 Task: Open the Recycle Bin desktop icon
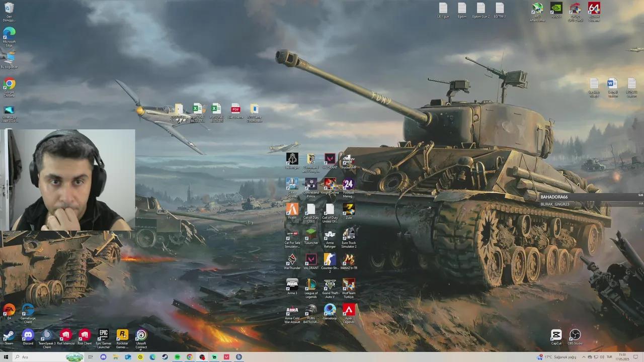(9, 12)
